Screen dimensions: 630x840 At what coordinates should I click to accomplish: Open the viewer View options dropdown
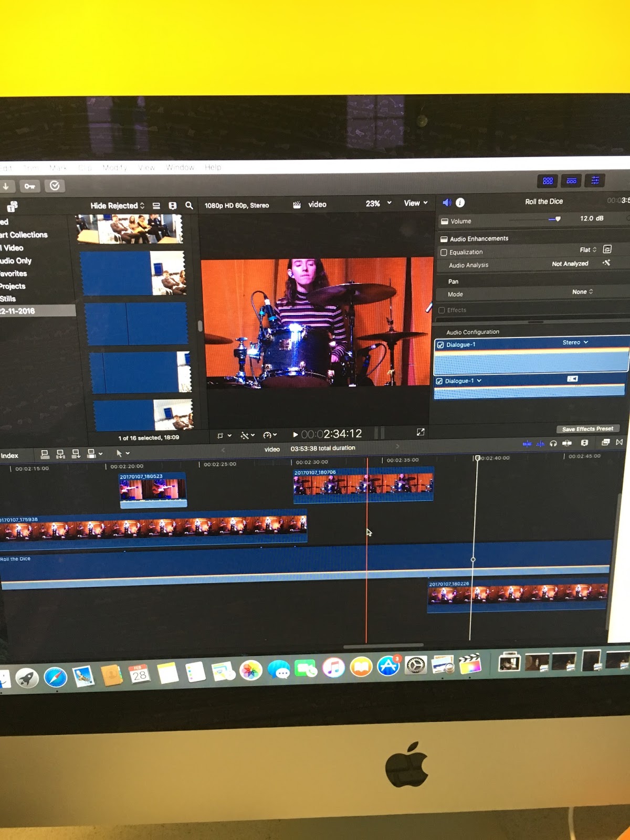[415, 203]
